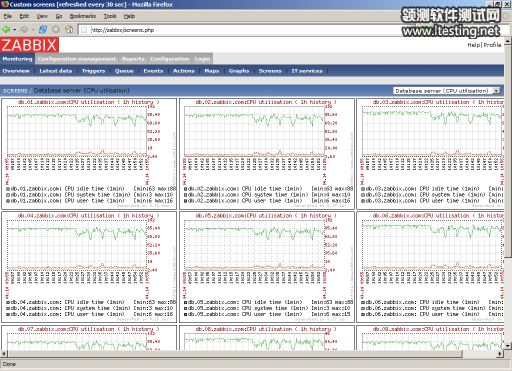Open the Actions page
The height and width of the screenshot is (371, 512).
tap(184, 71)
